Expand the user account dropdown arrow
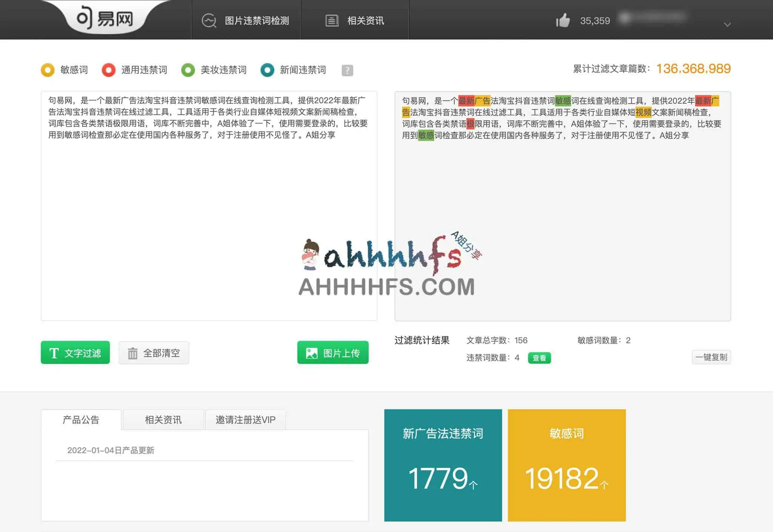The image size is (773, 532). (727, 24)
